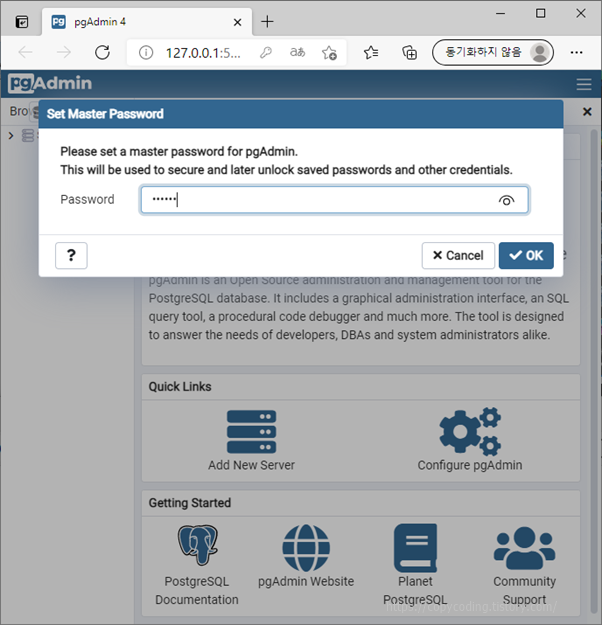This screenshot has width=602, height=625.
Task: View site information icon in address bar
Action: coord(146,52)
